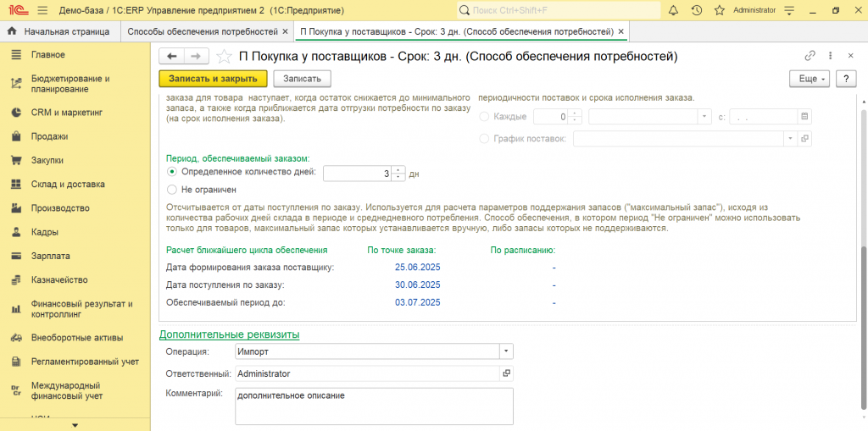Image resolution: width=868 pixels, height=431 pixels.
Task: Open notifications bell icon
Action: (x=674, y=10)
